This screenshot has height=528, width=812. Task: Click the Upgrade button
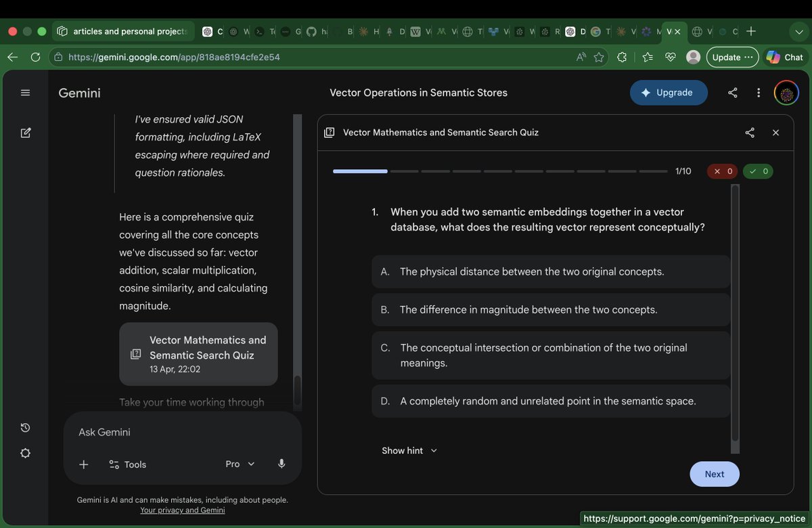(669, 93)
